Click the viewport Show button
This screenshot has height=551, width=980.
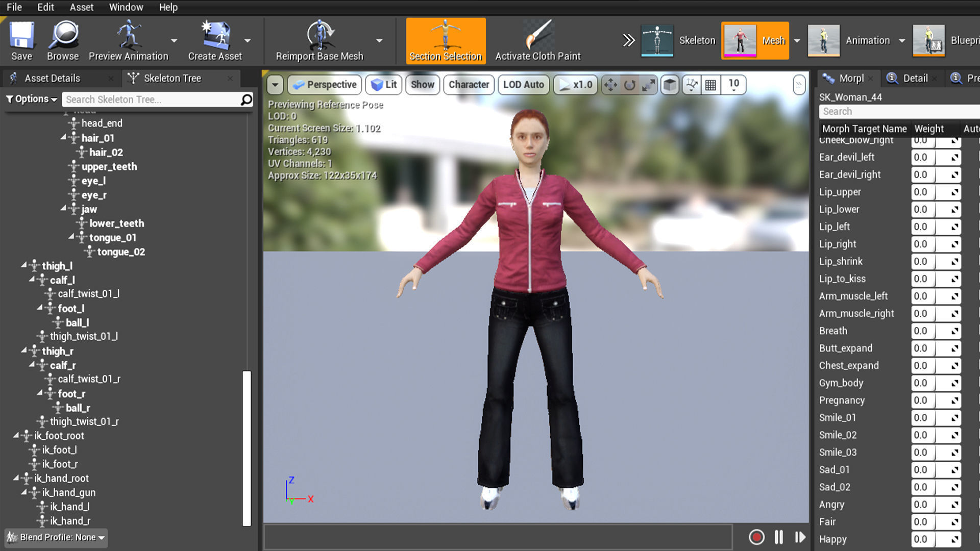(x=423, y=85)
